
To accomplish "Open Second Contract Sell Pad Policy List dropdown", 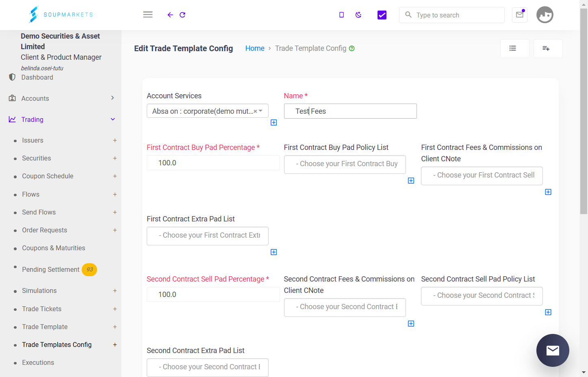I will click(482, 296).
